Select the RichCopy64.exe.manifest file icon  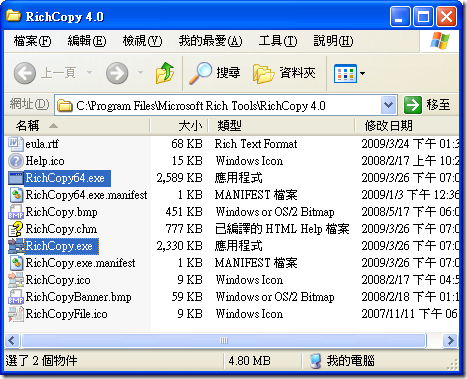tap(16, 195)
